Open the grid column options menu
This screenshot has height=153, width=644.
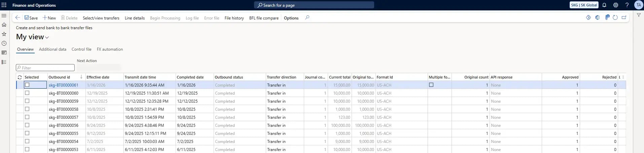(623, 77)
